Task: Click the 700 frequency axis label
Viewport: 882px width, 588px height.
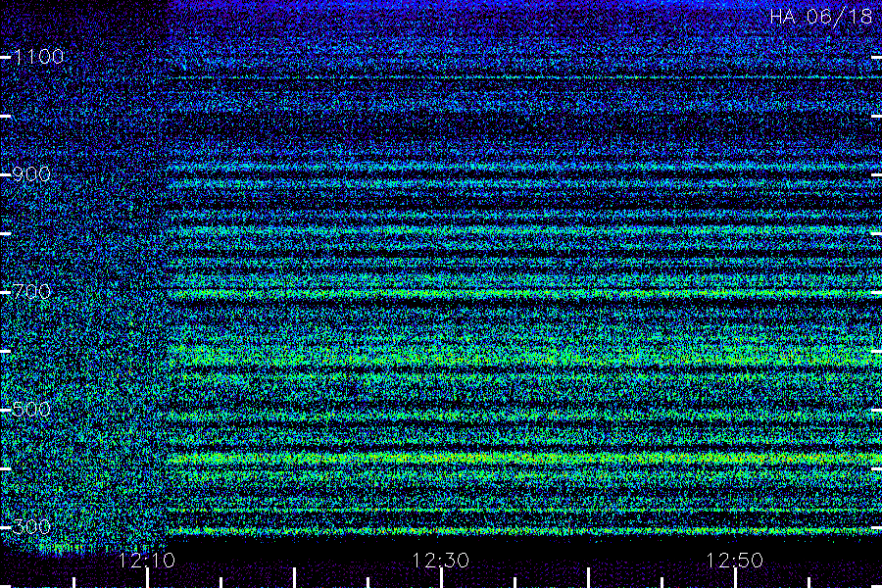Action: [x=31, y=291]
